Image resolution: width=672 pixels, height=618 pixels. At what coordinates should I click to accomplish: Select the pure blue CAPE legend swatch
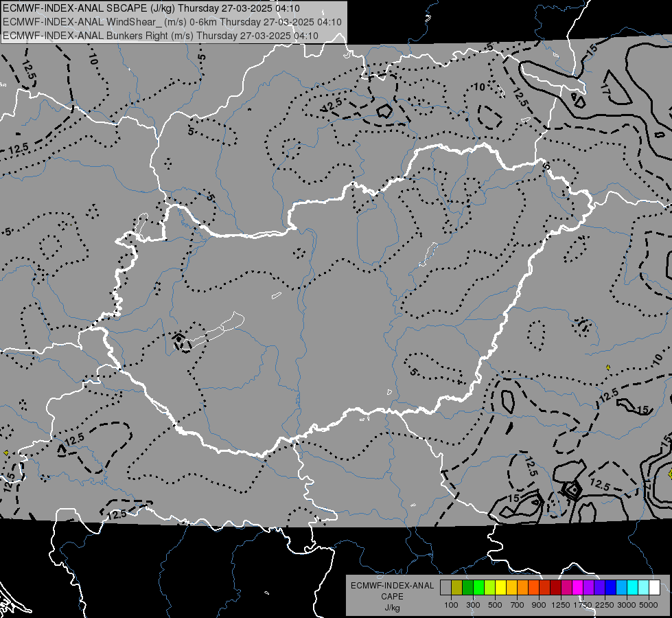coord(611,588)
